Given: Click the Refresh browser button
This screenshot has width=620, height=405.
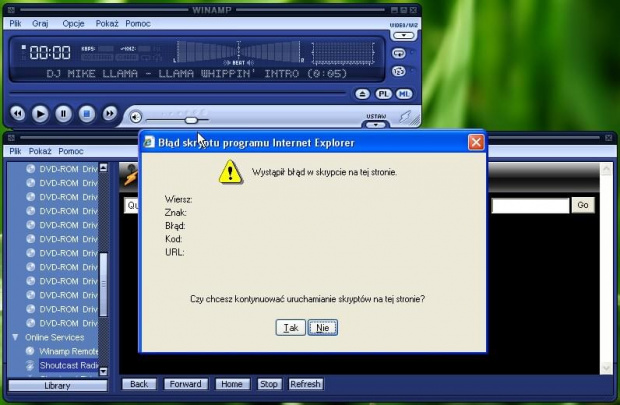Looking at the screenshot, I should click(305, 384).
